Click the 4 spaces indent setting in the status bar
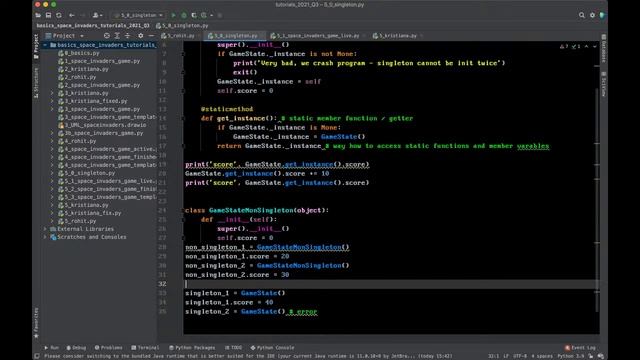Viewport: 640px width, 360px height. click(542, 356)
